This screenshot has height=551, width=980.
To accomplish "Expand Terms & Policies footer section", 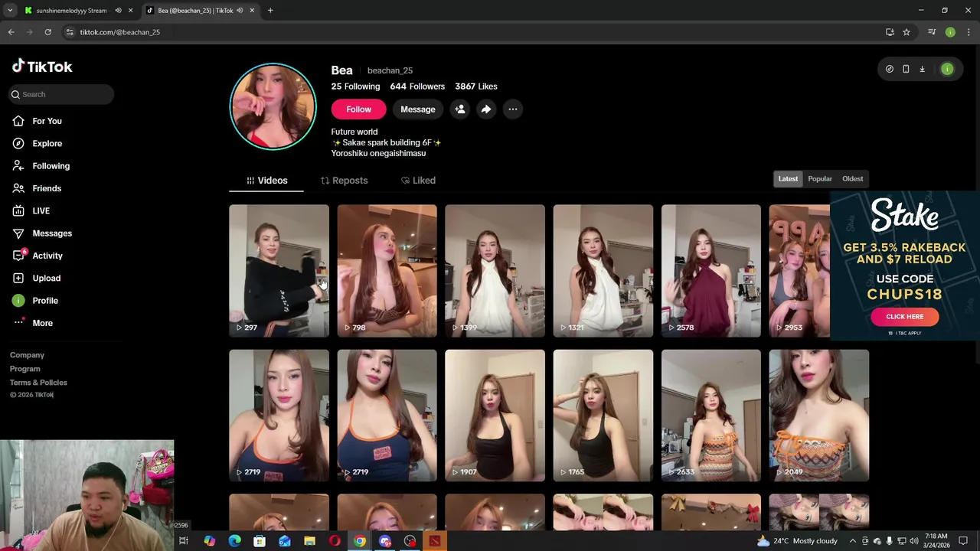I will click(38, 383).
